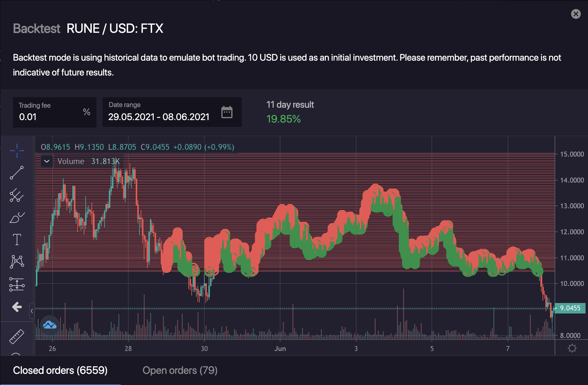Click the 9.0455 current price label
The image size is (588, 385).
570,308
